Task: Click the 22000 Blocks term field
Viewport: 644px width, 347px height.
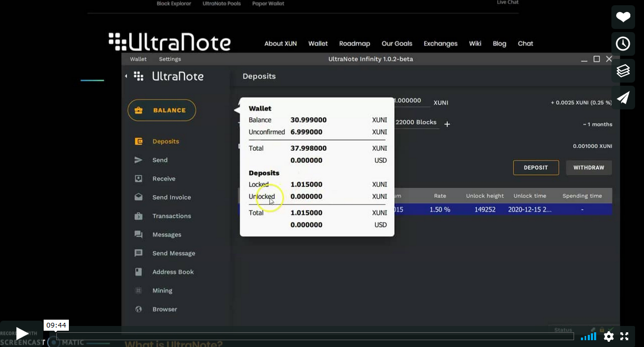Action: [416, 123]
